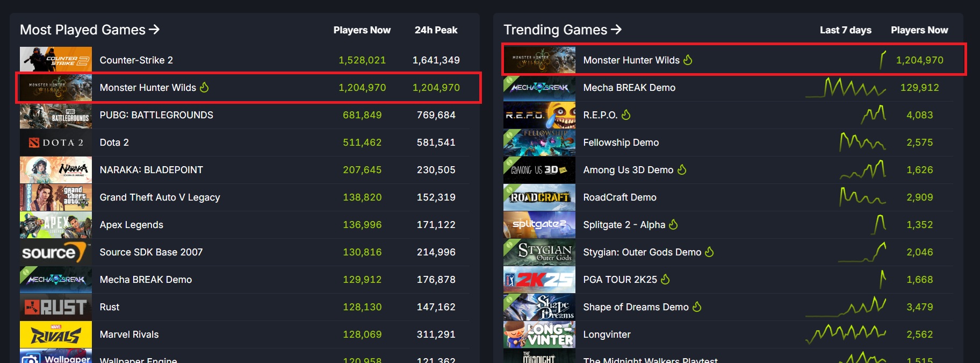Click the Monster Hunter Wilds thumbnail in Trending
The image size is (980, 363).
(539, 60)
